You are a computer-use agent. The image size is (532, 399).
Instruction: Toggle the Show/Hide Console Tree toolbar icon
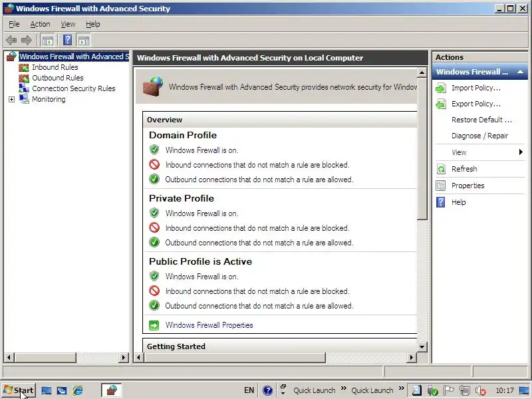click(47, 41)
